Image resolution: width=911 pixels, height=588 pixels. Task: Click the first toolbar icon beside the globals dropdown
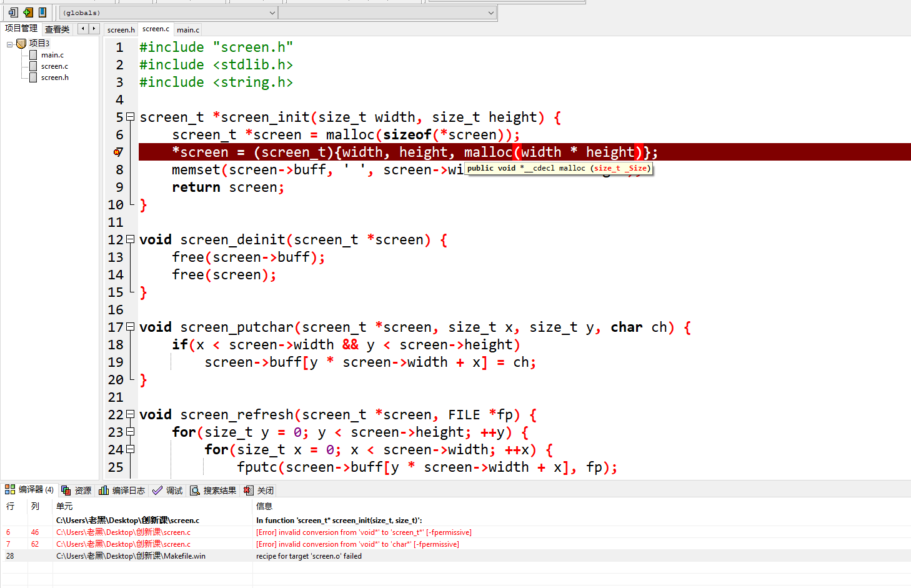click(12, 12)
